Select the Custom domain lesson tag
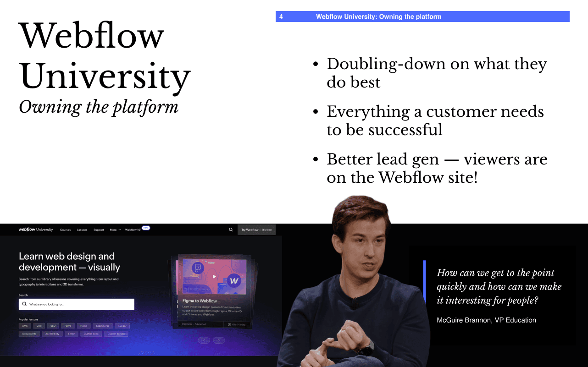This screenshot has height=367, width=588. tap(116, 334)
